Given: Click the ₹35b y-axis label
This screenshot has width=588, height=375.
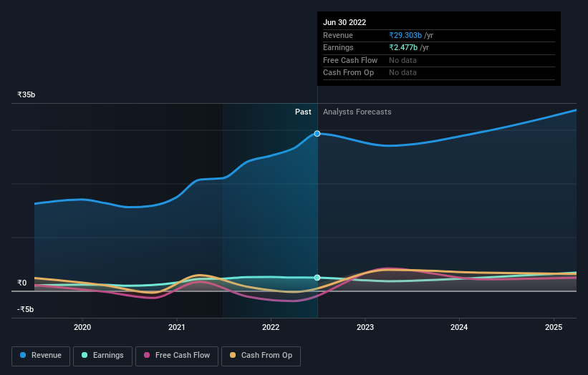Looking at the screenshot, I should (26, 94).
